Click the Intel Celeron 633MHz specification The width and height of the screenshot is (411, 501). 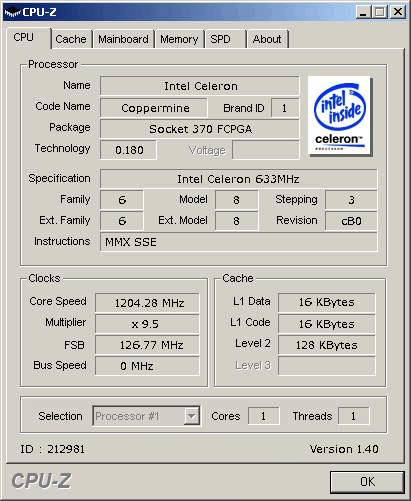pos(239,179)
